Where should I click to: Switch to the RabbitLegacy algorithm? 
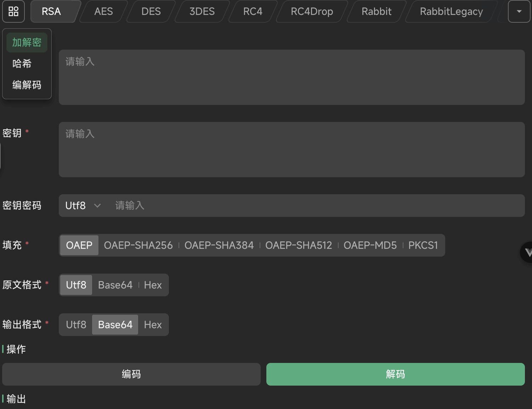451,11
